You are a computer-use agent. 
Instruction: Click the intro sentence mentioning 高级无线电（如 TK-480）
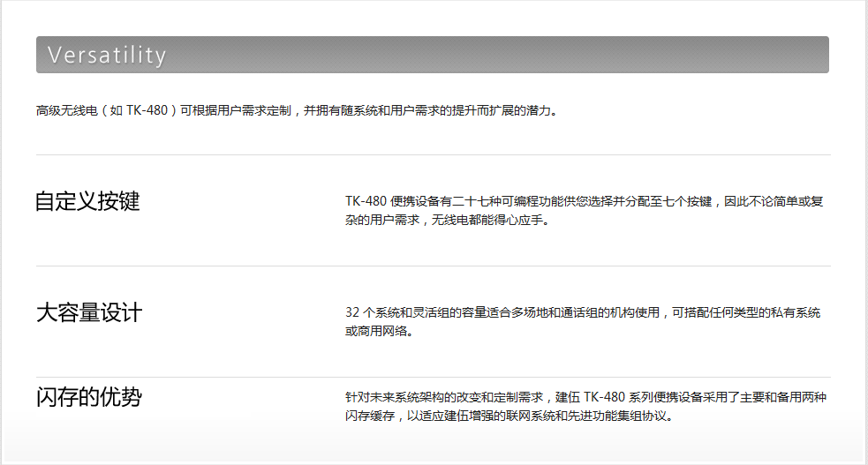pos(298,110)
